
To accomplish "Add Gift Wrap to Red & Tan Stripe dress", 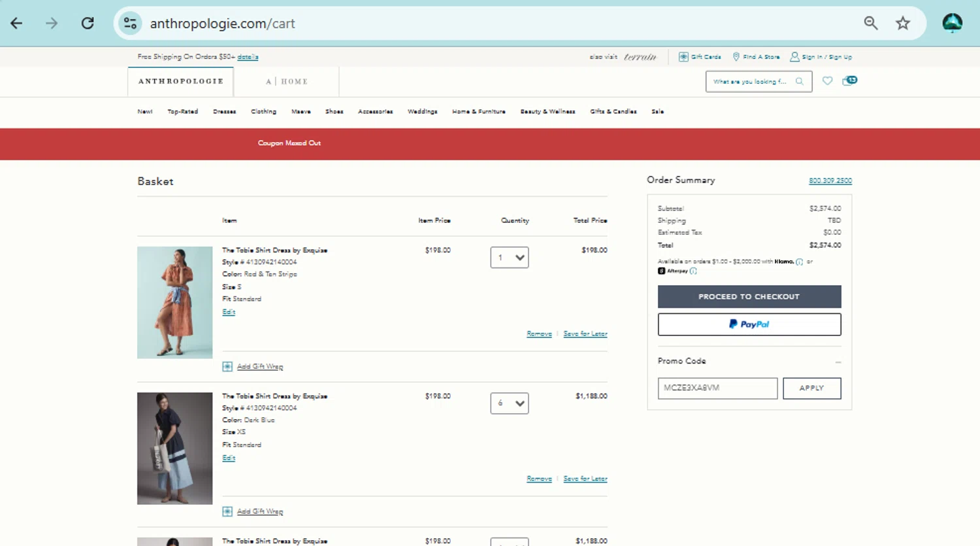I will click(x=260, y=367).
